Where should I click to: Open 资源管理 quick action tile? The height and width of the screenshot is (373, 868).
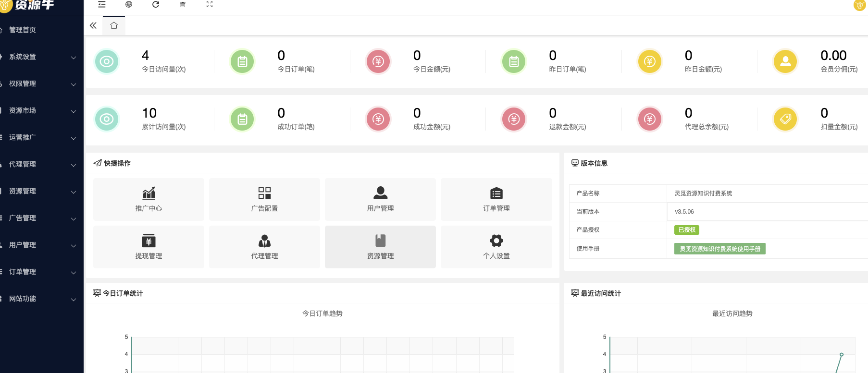(380, 247)
